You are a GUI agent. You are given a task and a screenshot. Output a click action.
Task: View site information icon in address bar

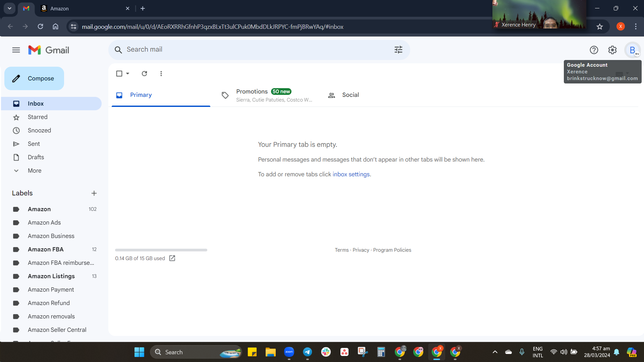click(x=73, y=26)
